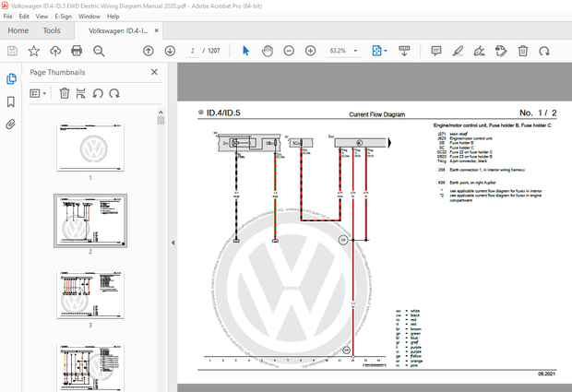Click the page number field
The height and width of the screenshot is (392, 572).
point(192,51)
